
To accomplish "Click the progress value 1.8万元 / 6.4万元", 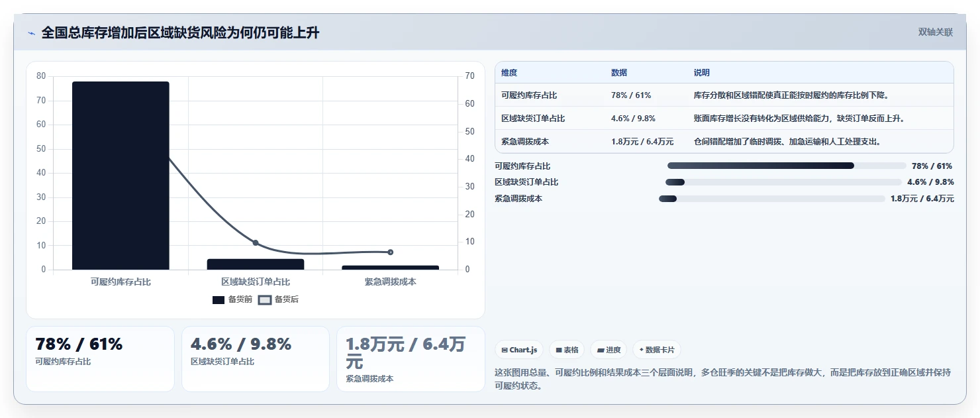I will [922, 199].
